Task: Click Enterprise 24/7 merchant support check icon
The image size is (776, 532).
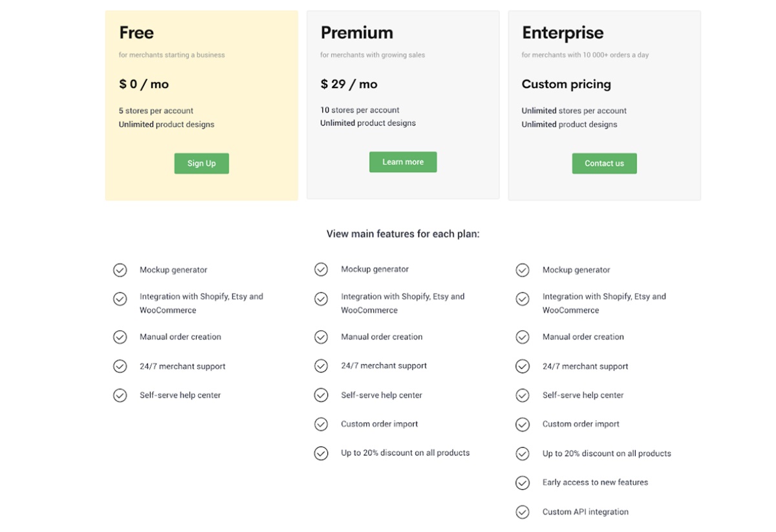Action: 523,367
